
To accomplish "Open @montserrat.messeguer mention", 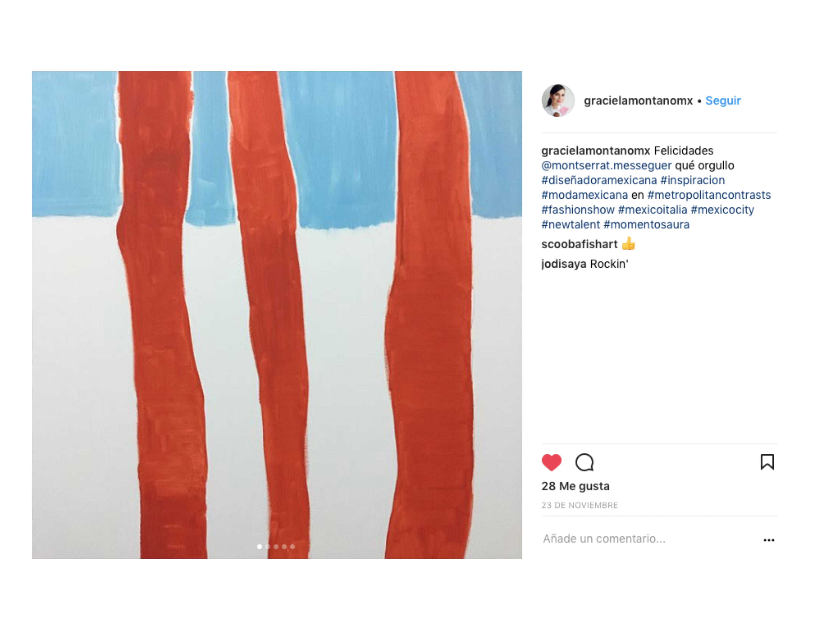I will pyautogui.click(x=607, y=166).
